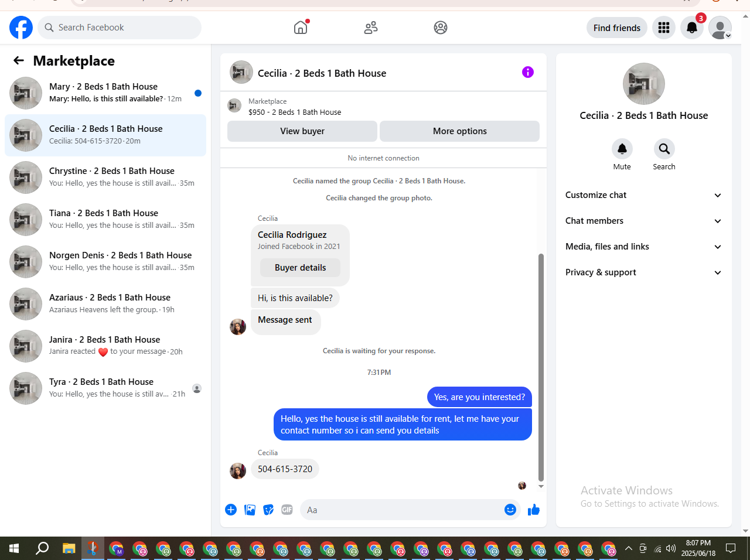The height and width of the screenshot is (560, 750).
Task: Click the View buyer button
Action: click(x=302, y=131)
